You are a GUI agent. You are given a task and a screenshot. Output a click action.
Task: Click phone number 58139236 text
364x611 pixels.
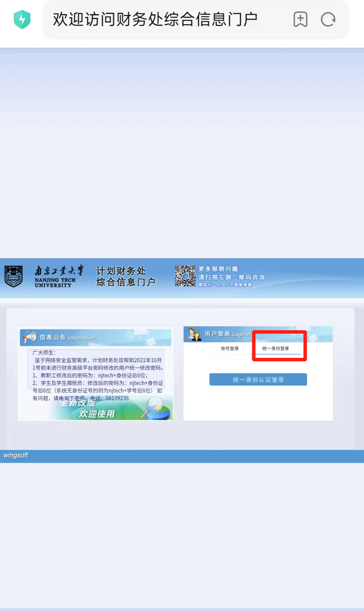117,398
